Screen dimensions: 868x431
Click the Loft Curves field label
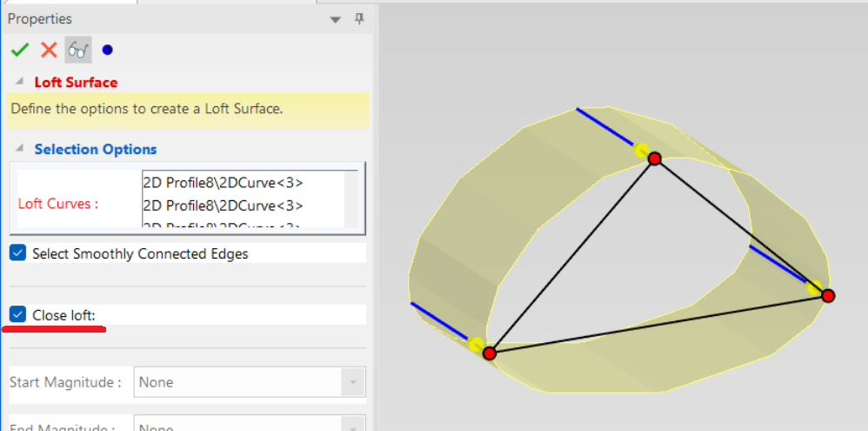coord(58,204)
